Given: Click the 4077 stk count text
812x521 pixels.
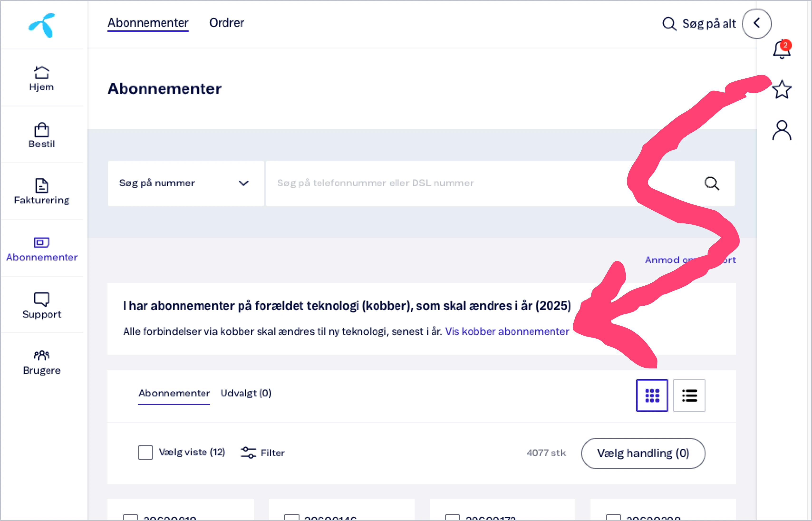Looking at the screenshot, I should coord(546,453).
